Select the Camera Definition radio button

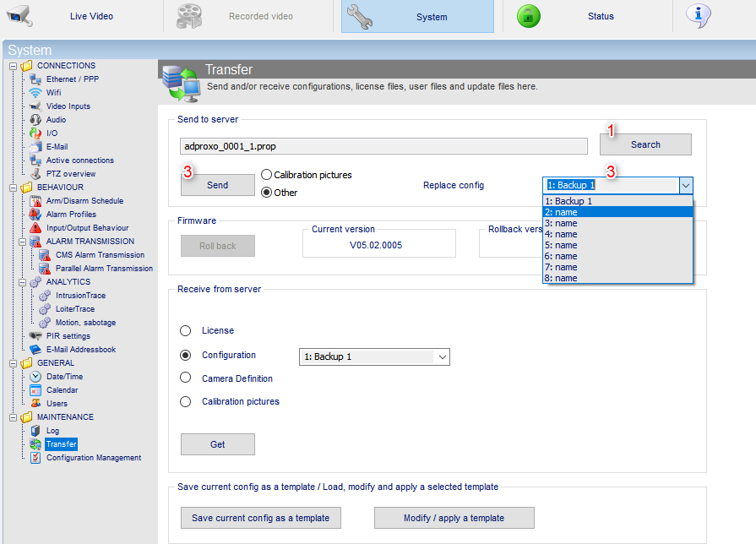point(185,378)
